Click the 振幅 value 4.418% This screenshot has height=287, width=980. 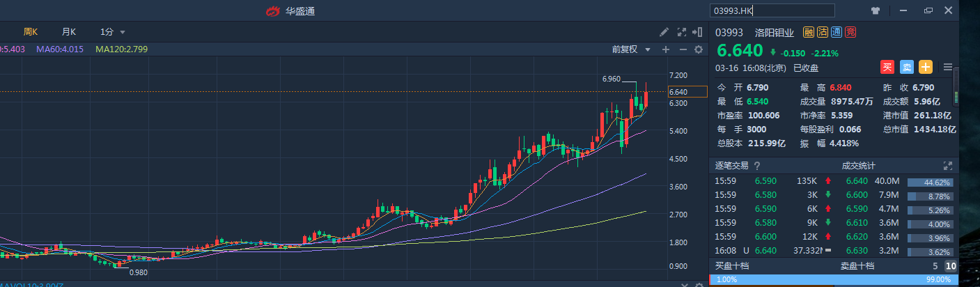[844, 143]
